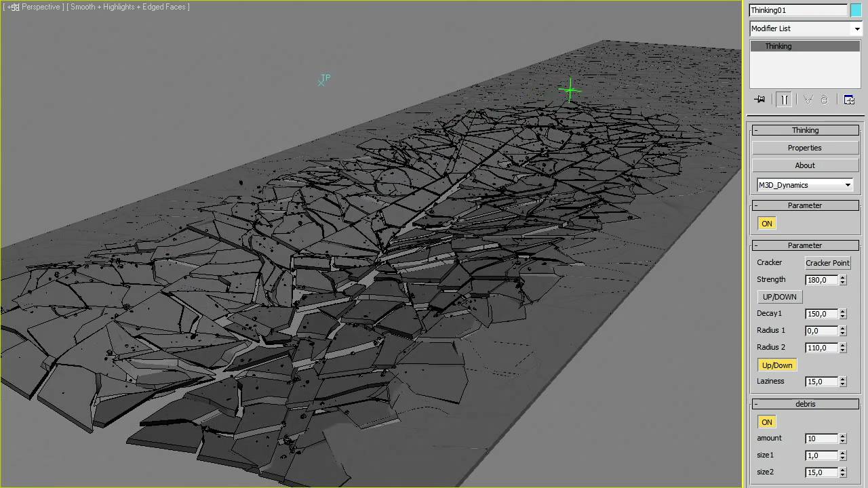This screenshot has width=868, height=488.
Task: Click the About button
Action: [x=805, y=165]
